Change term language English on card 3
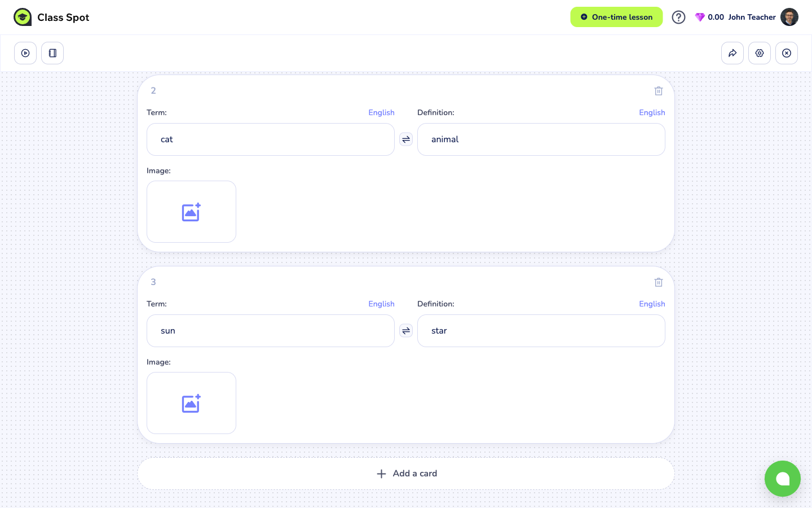812x508 pixels. coord(381,304)
